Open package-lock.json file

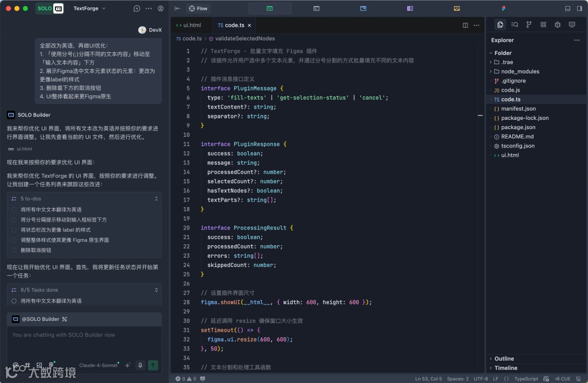coord(524,118)
